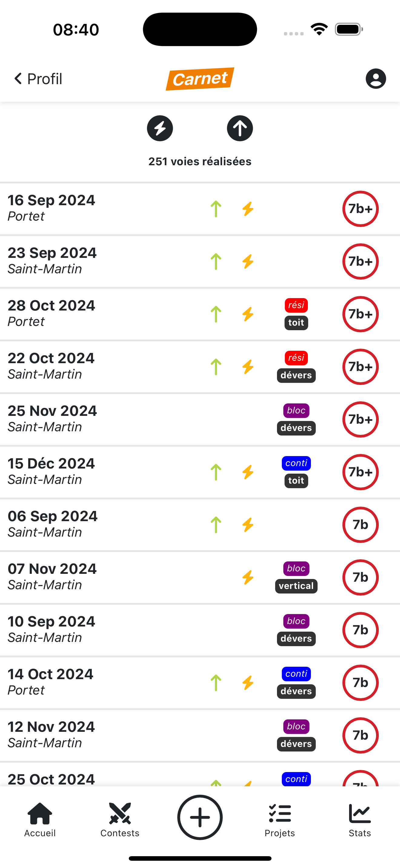Open the user profile account icon
Screen dimensions: 400x868
click(x=376, y=79)
